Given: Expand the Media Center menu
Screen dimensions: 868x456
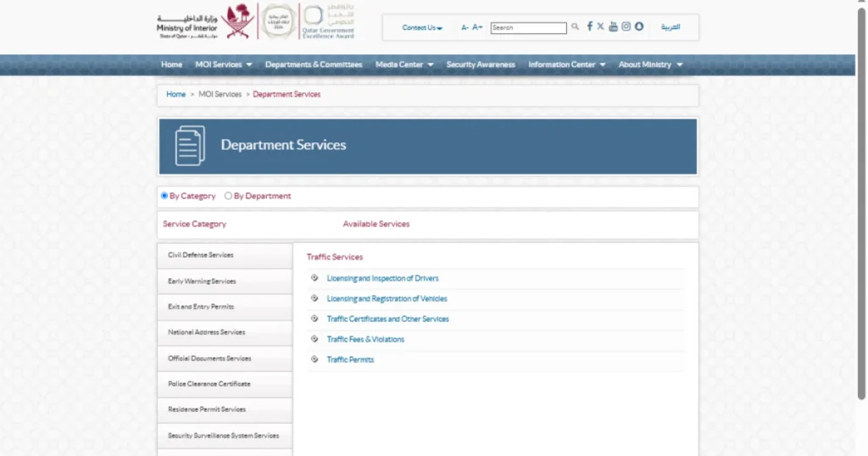Looking at the screenshot, I should [404, 64].
